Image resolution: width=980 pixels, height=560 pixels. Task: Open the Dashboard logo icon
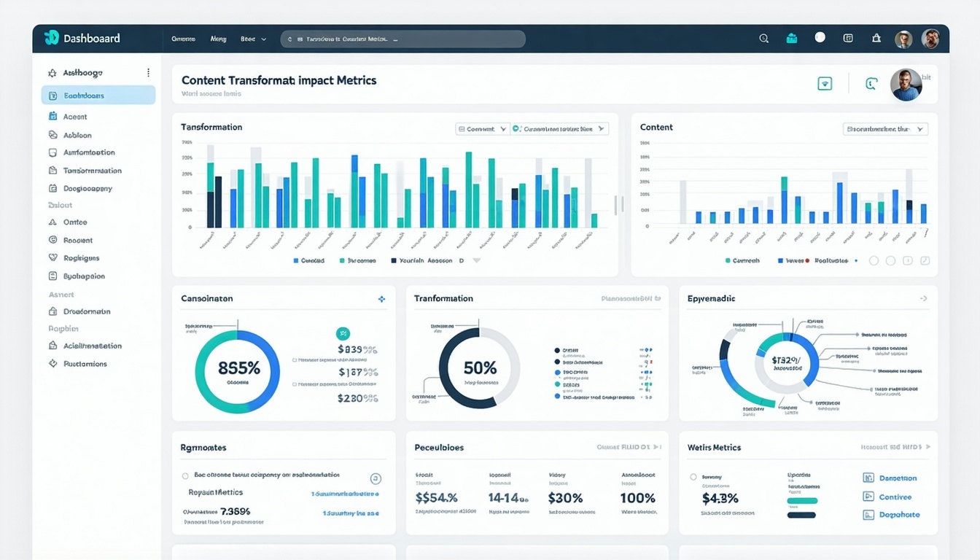click(x=50, y=37)
